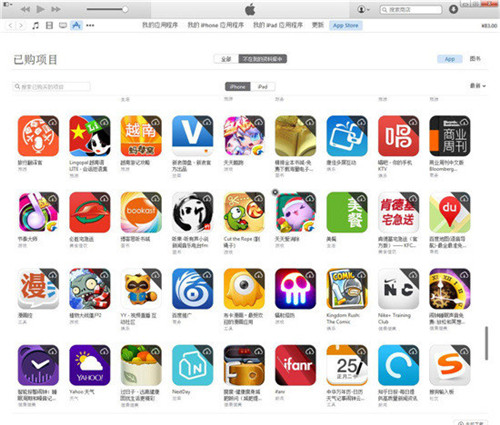Open the Music library icon

tap(35, 25)
